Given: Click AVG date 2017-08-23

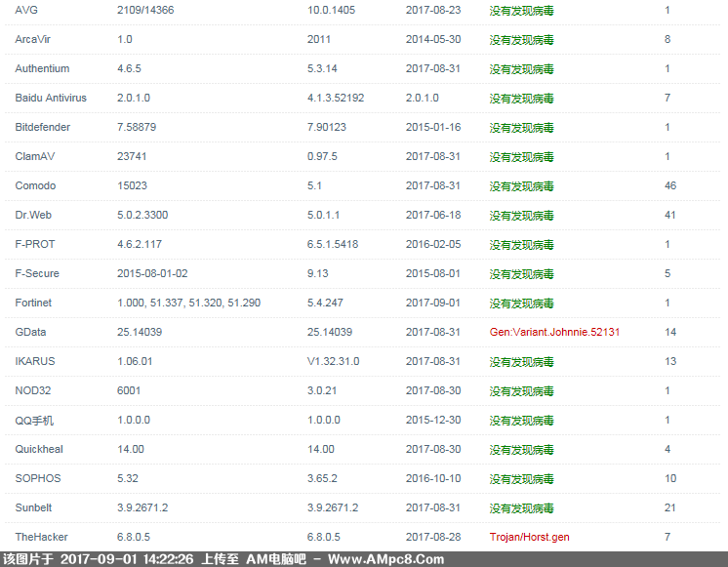Looking at the screenshot, I should point(433,10).
